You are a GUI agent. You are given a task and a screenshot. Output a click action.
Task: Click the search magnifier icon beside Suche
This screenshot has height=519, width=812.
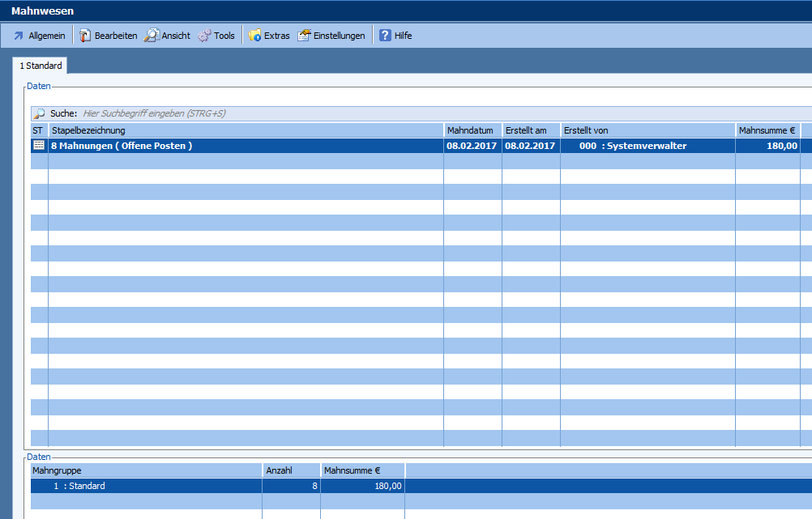(39, 114)
